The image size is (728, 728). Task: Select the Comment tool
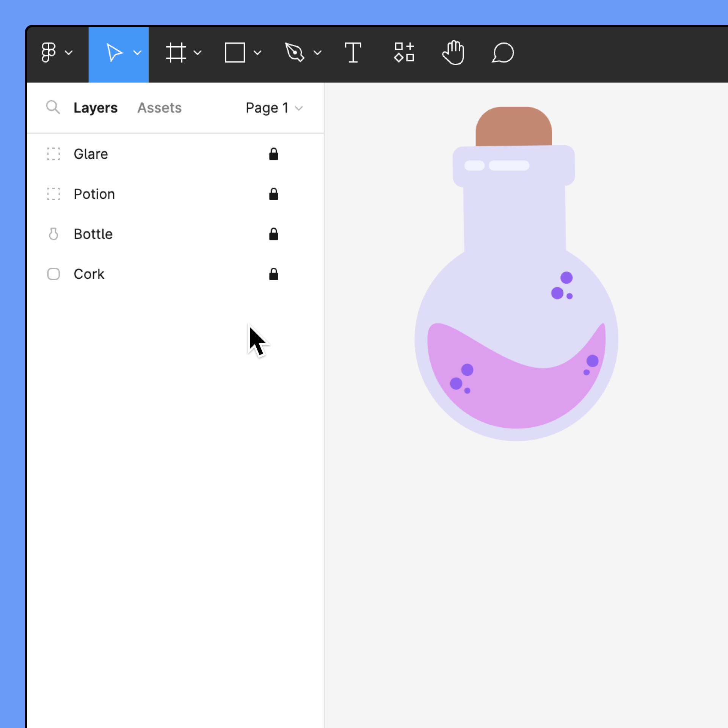pyautogui.click(x=503, y=52)
